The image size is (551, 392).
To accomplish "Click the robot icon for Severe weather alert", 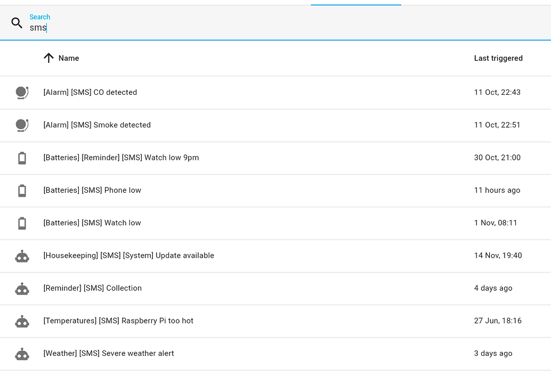I will point(22,353).
